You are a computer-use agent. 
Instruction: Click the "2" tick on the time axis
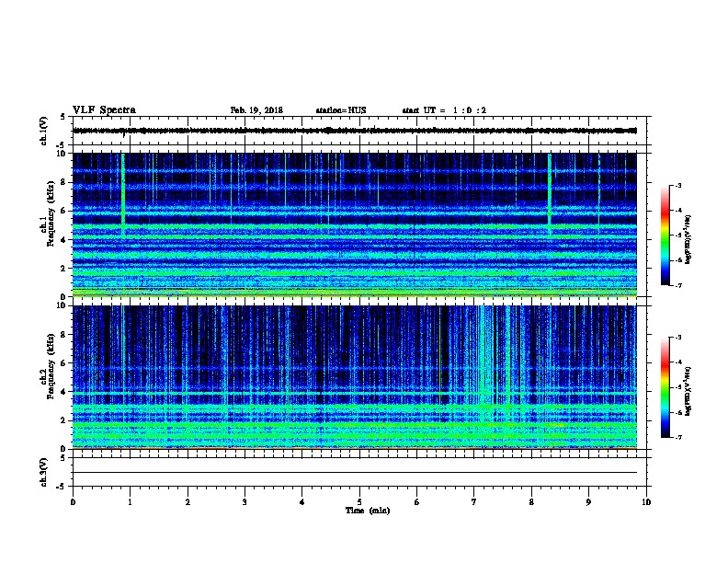tap(188, 502)
